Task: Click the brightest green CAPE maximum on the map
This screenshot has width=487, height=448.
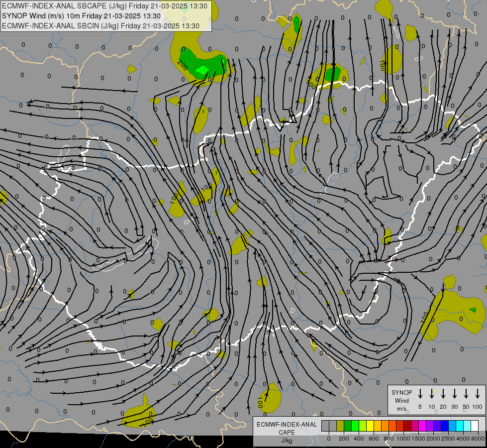Action: pyautogui.click(x=203, y=69)
